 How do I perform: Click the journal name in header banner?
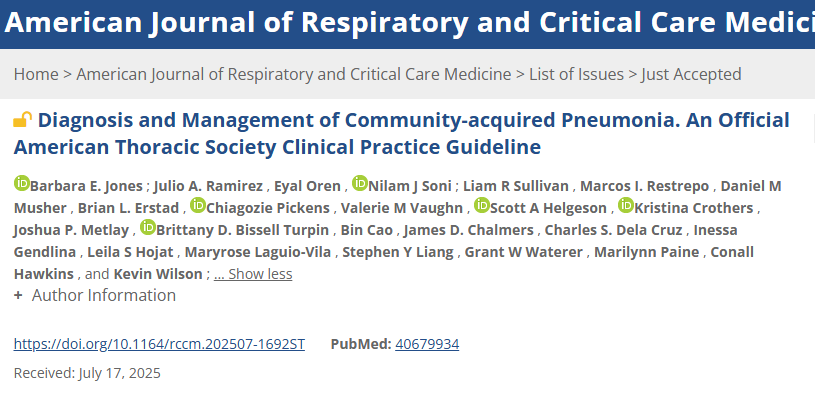pos(409,22)
